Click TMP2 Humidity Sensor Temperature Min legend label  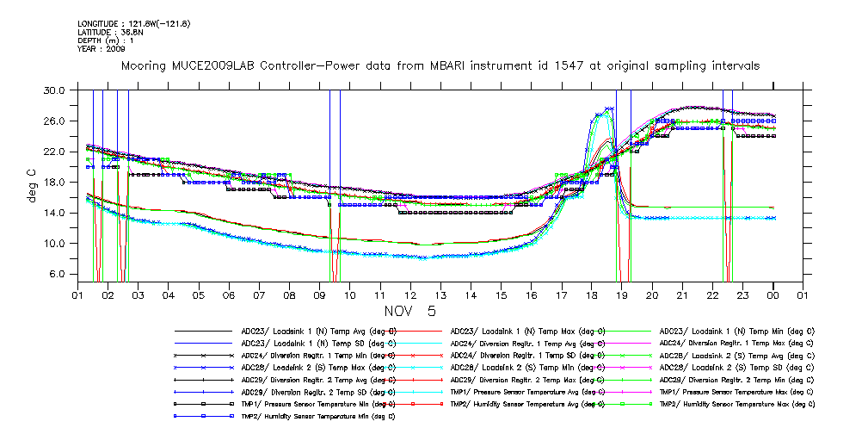(317, 415)
